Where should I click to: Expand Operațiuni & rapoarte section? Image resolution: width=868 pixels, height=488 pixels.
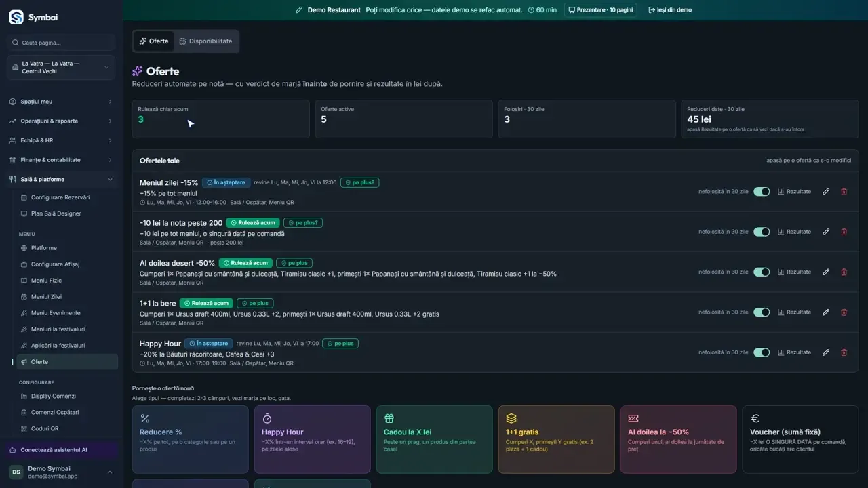pos(61,121)
